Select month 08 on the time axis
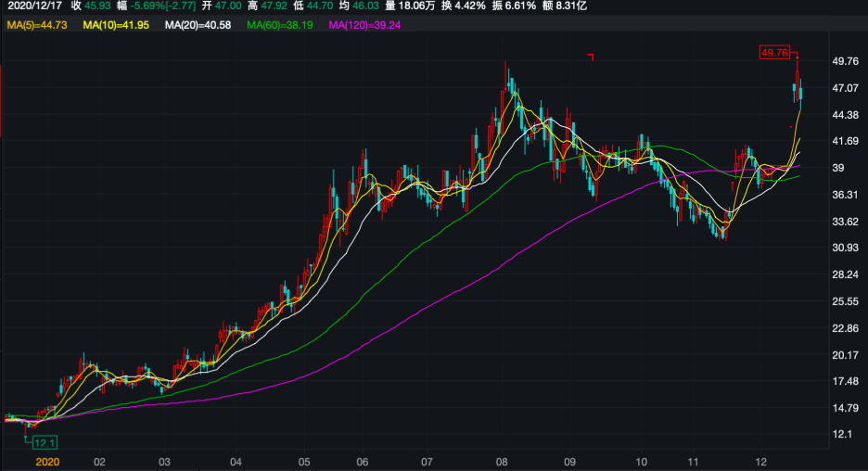The image size is (868, 471). 502,461
